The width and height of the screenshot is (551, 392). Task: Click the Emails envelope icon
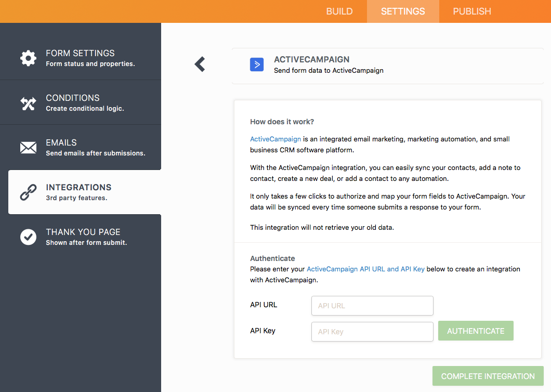[28, 148]
